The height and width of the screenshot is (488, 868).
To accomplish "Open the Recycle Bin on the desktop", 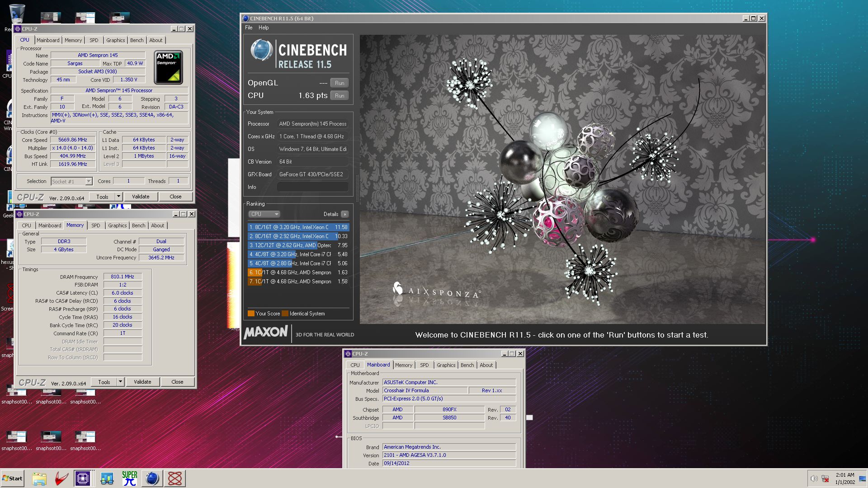I will [x=17, y=14].
